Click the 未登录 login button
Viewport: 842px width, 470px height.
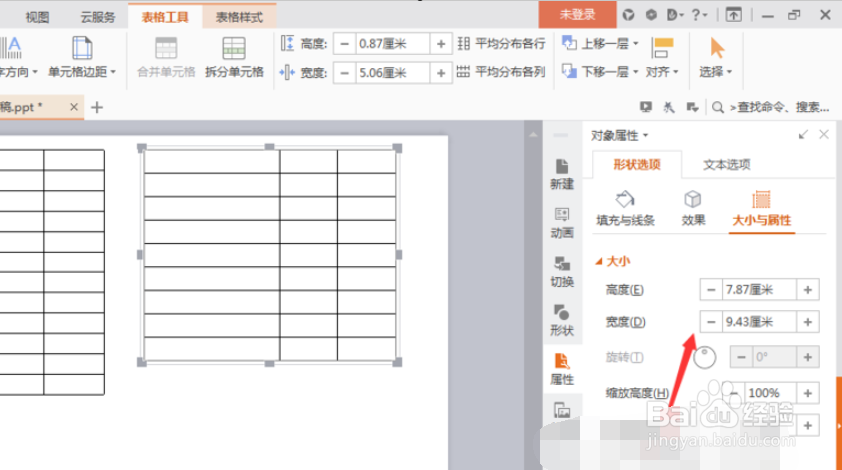tap(577, 15)
